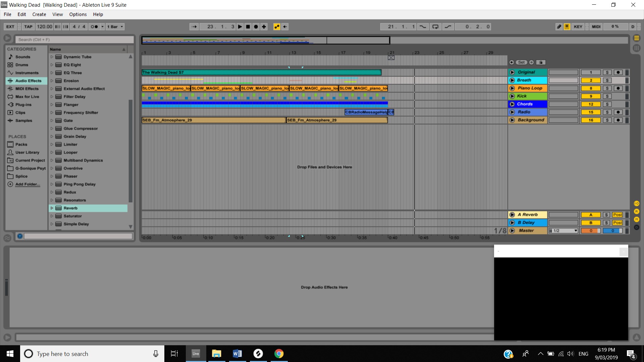This screenshot has width=644, height=362.
Task: Toggle the metronome button
Action: [x=94, y=27]
